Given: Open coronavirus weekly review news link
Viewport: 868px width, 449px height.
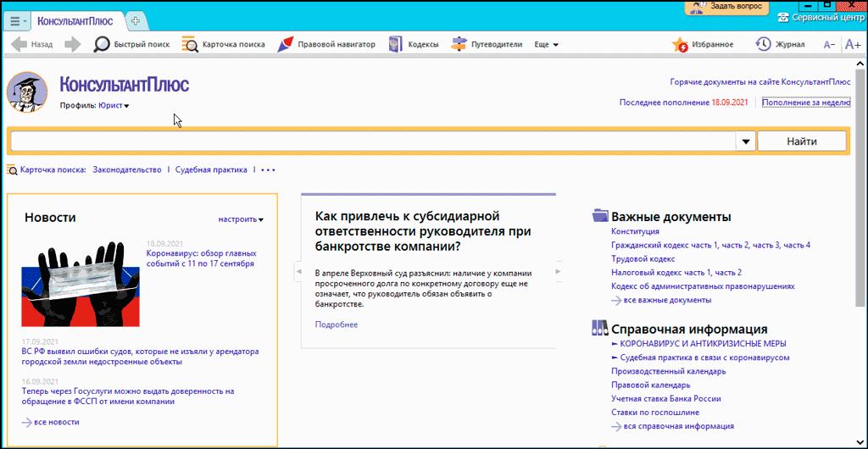Looking at the screenshot, I should point(202,258).
